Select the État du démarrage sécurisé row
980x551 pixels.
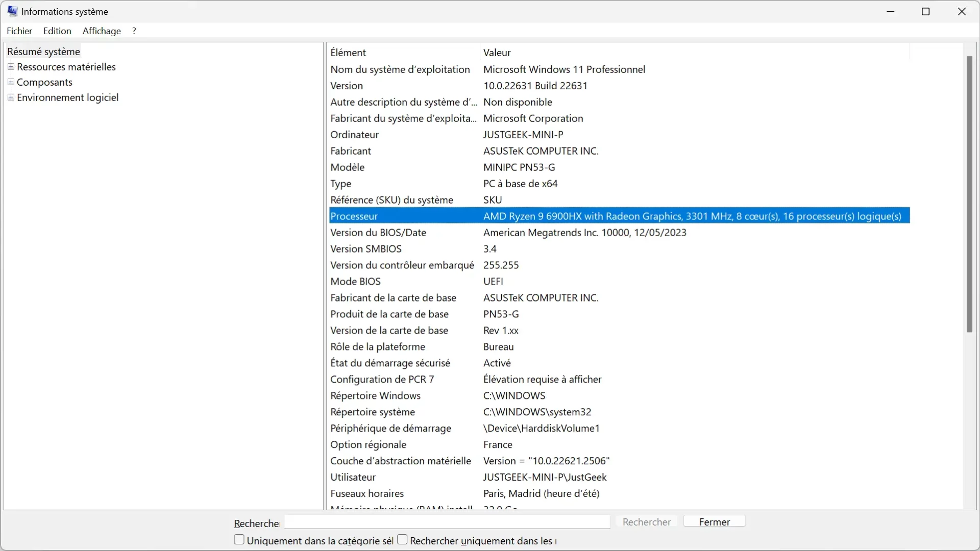pos(620,363)
